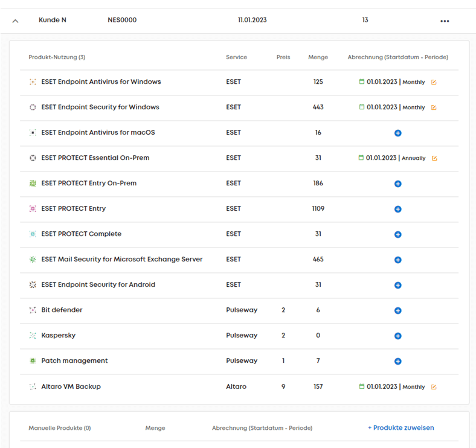Add billing for ESET PROTECT Entry row
This screenshot has width=476, height=448.
pos(397,209)
